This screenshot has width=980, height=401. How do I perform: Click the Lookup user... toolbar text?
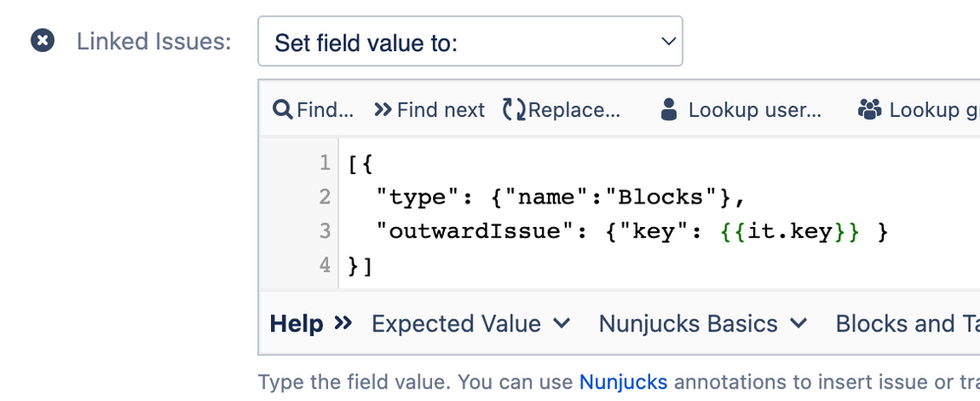pos(754,110)
